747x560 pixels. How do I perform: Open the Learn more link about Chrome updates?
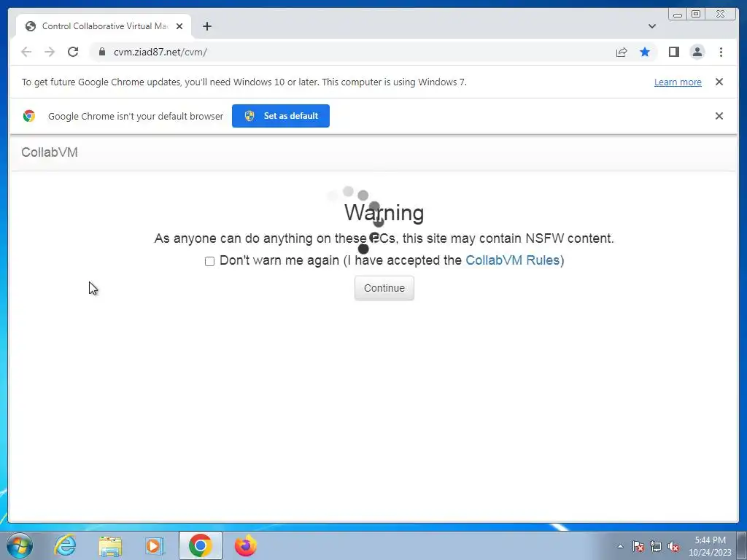[678, 82]
